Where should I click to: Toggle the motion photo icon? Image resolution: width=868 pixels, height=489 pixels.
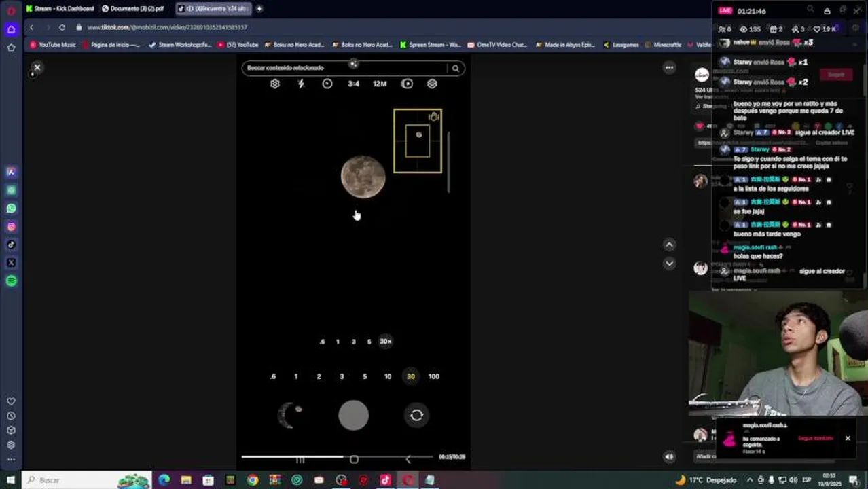click(407, 84)
